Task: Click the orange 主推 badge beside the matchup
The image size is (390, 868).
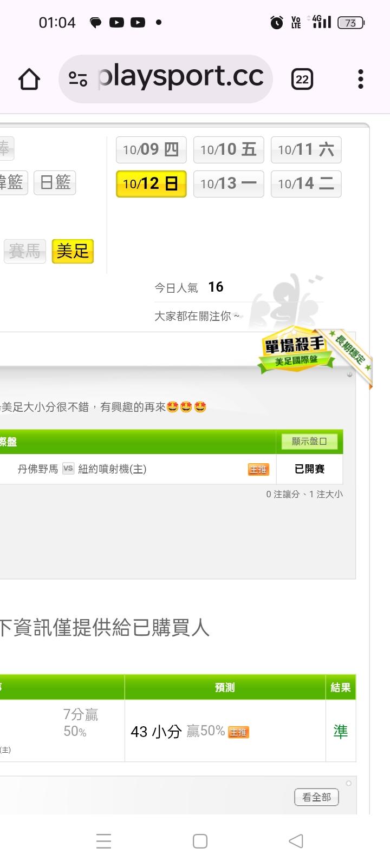Action: [x=258, y=469]
